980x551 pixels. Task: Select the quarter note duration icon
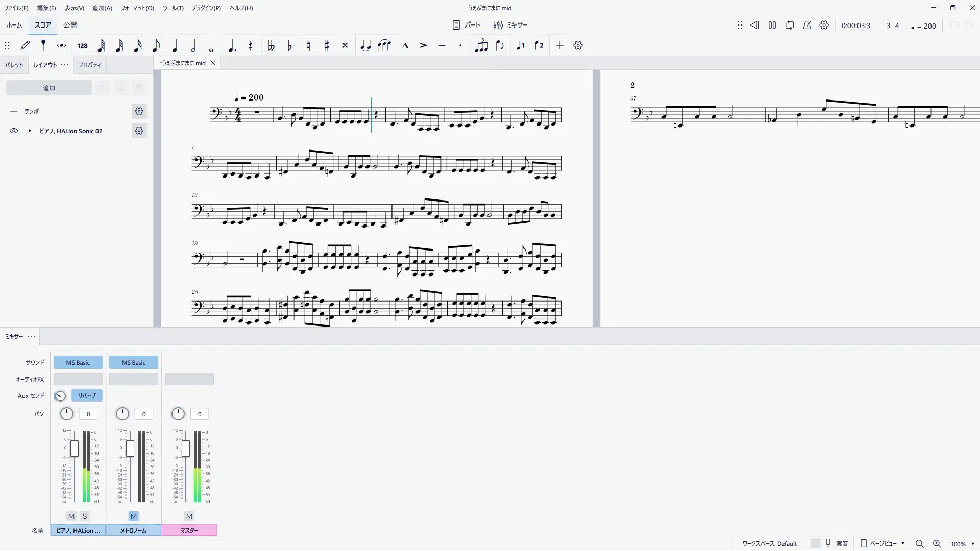coord(175,46)
